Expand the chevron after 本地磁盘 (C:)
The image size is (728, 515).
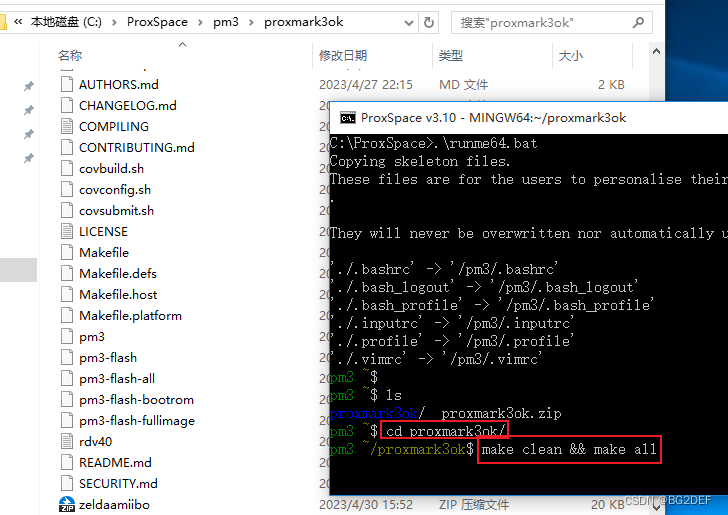click(114, 22)
